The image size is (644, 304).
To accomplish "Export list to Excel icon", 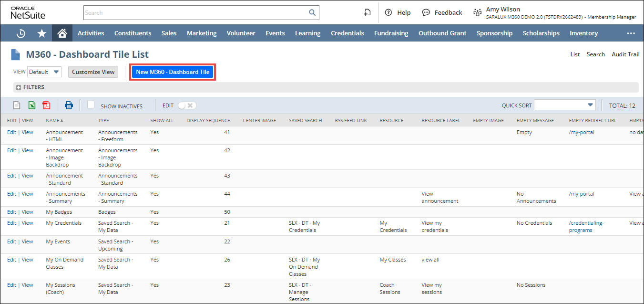I will click(x=31, y=105).
